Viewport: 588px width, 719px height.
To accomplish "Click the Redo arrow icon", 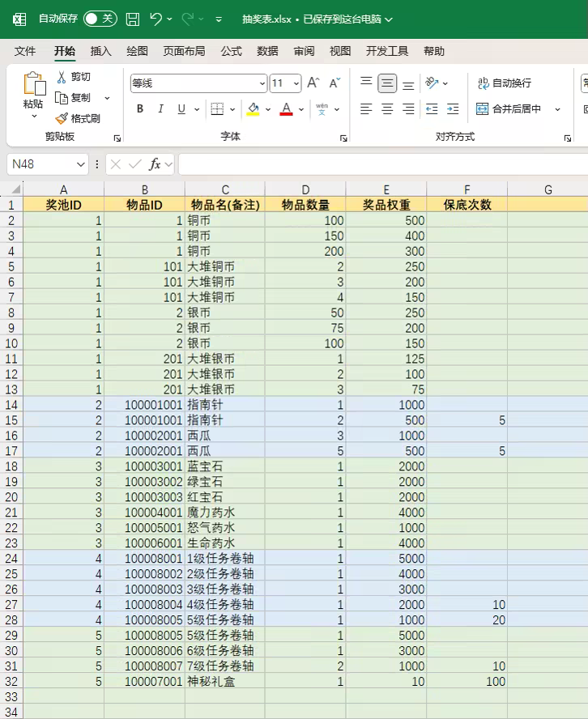I will [x=188, y=19].
